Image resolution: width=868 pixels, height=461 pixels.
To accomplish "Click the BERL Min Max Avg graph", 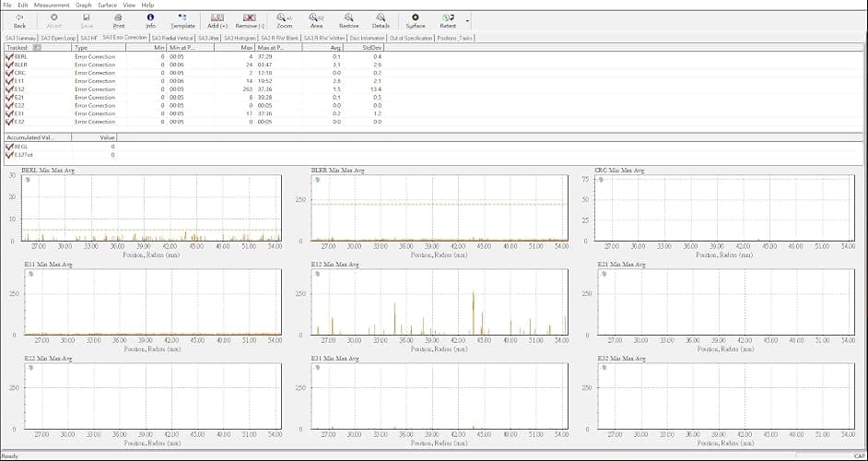I will tap(151, 207).
